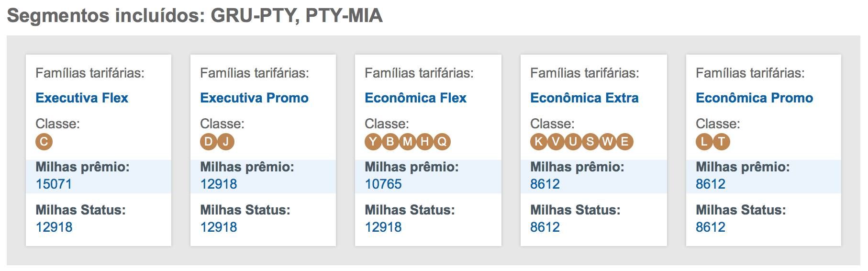Viewport: 868px width, 271px height.
Task: Select the K class badge in Econômica Extra
Action: click(539, 142)
